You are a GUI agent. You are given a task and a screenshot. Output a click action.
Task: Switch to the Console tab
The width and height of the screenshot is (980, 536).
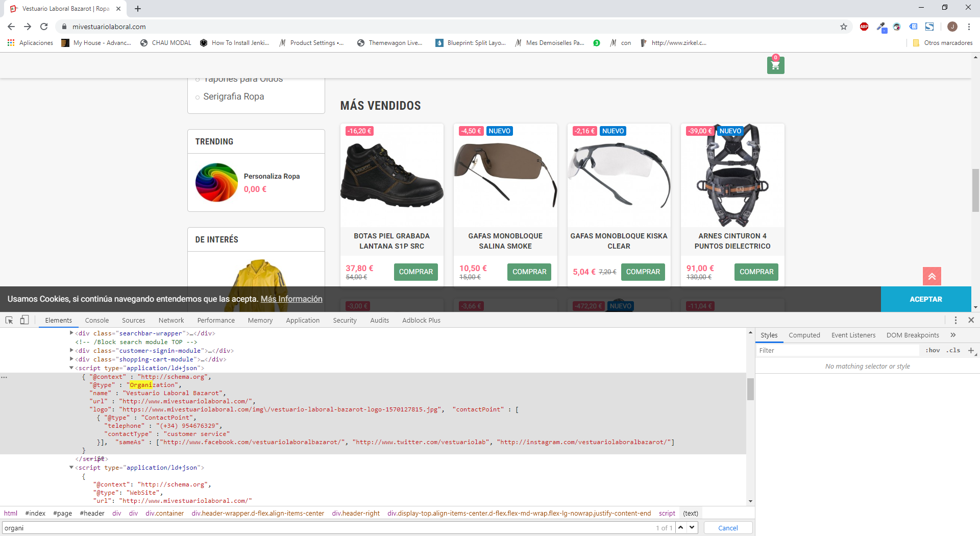click(x=97, y=320)
